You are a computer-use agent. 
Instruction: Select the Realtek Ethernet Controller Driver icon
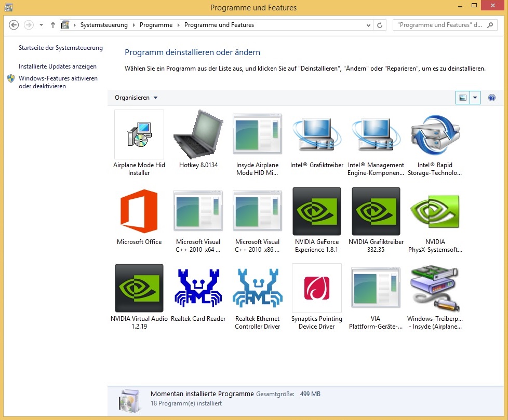(258, 288)
